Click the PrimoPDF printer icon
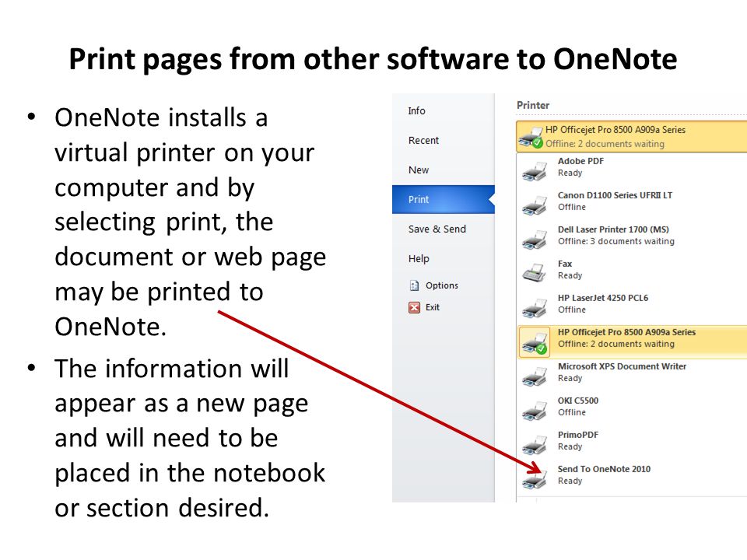Viewport: 747px width, 560px height. (534, 445)
